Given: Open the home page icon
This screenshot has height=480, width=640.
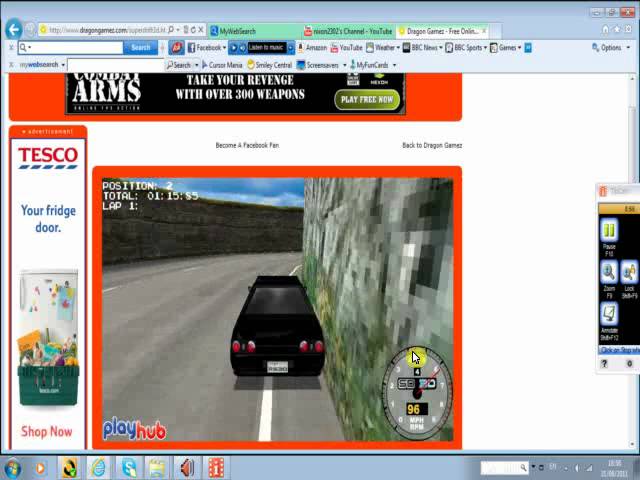Looking at the screenshot, I should pyautogui.click(x=605, y=29).
